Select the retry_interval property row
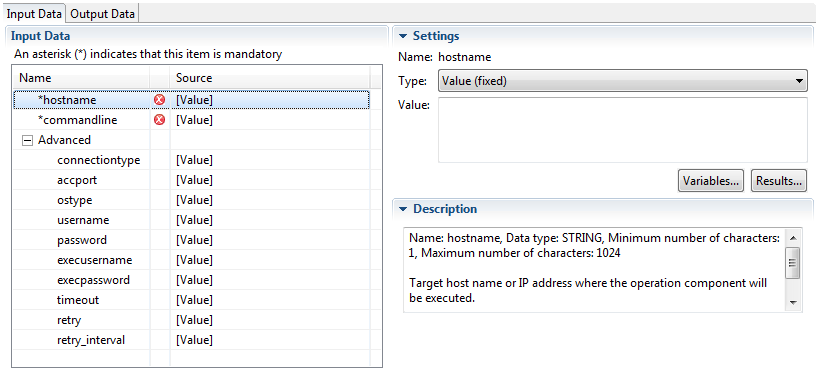The height and width of the screenshot is (373, 821). coord(191,340)
